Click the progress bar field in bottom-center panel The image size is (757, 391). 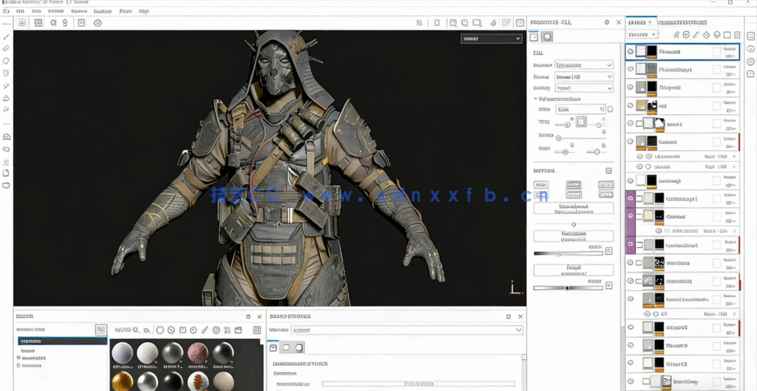(418, 384)
